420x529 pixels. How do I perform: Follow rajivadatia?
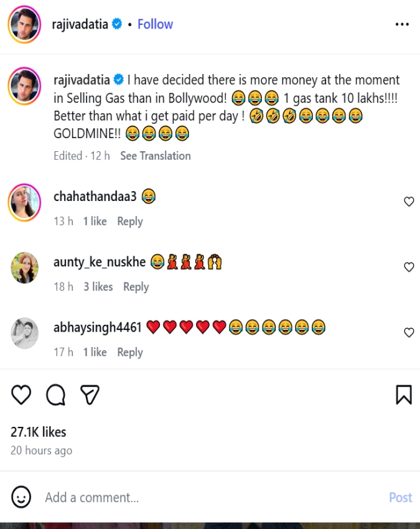(x=155, y=24)
